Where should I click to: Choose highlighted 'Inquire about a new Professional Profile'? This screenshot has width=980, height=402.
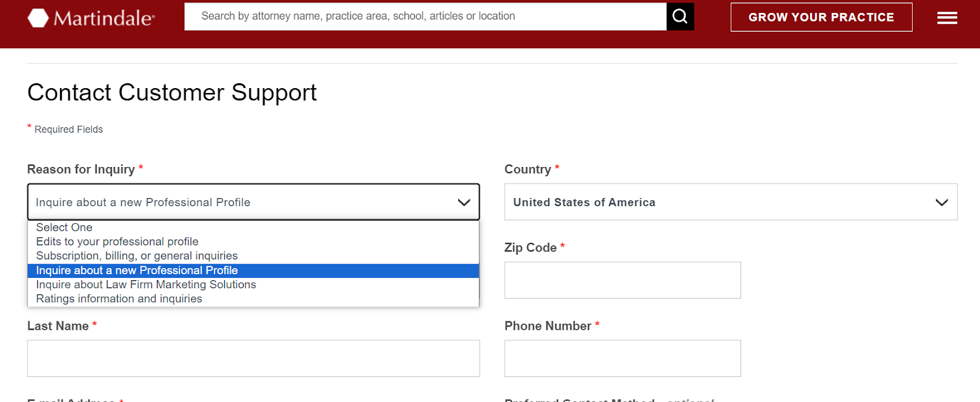pyautogui.click(x=254, y=270)
